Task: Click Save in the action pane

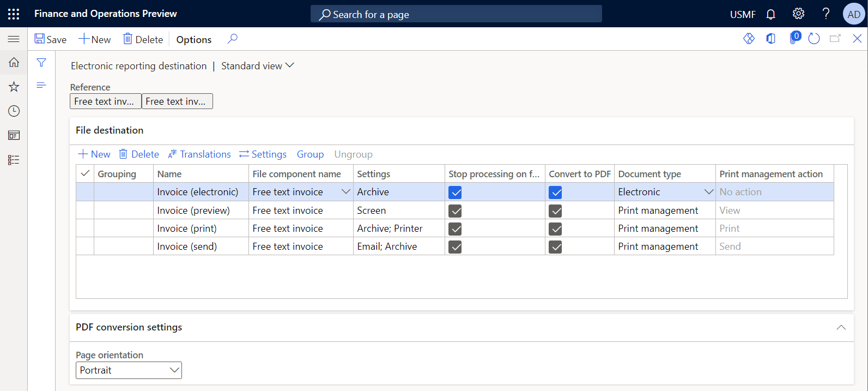Action: [x=50, y=39]
